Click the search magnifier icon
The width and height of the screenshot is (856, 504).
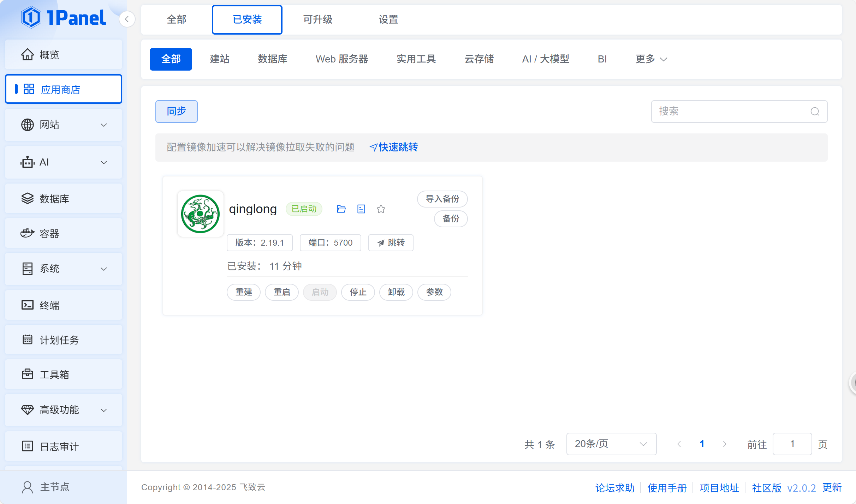815,112
